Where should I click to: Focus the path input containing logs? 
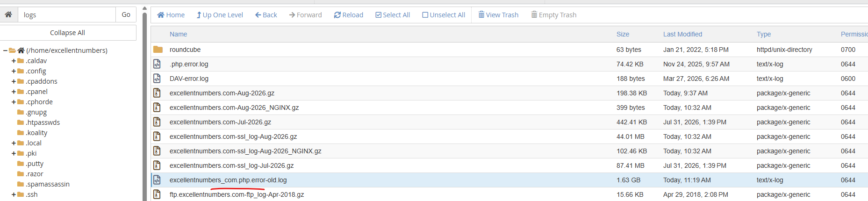67,14
